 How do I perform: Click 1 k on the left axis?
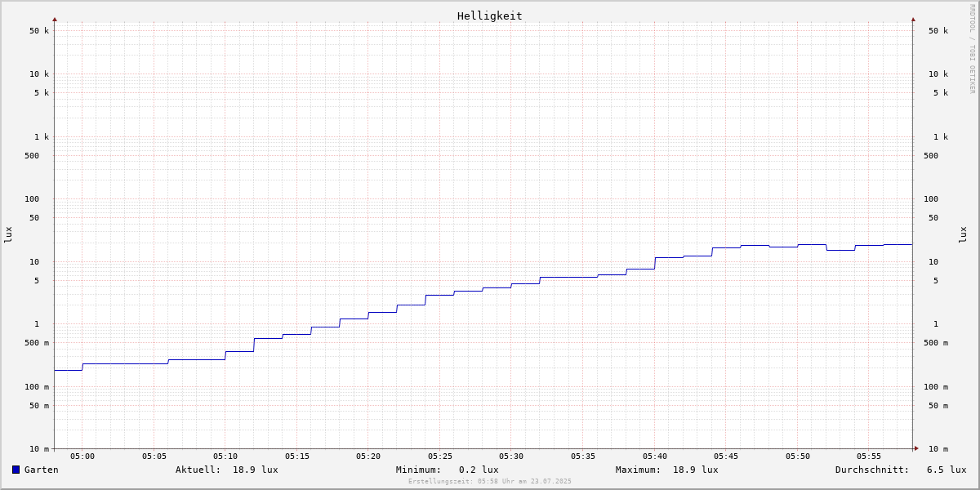coord(42,137)
